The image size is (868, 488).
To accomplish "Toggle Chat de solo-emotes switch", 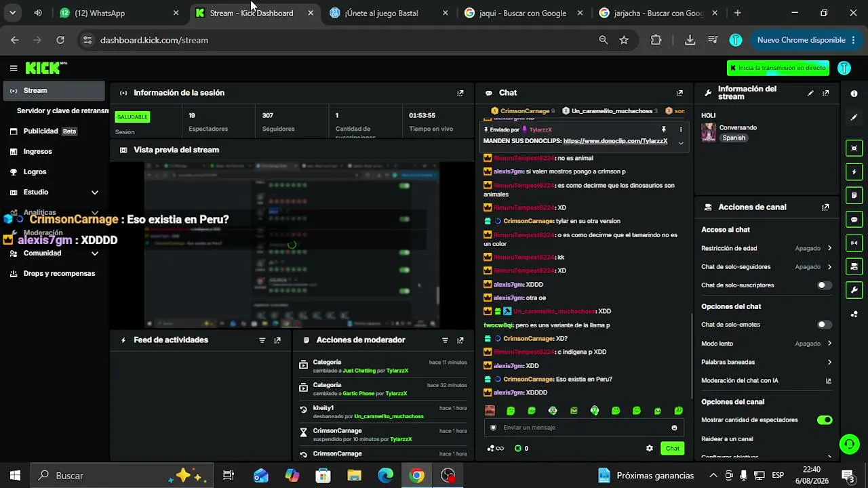I will coord(824,325).
